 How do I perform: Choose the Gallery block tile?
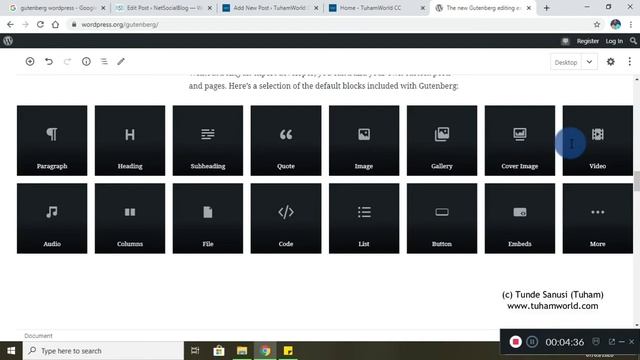point(442,140)
